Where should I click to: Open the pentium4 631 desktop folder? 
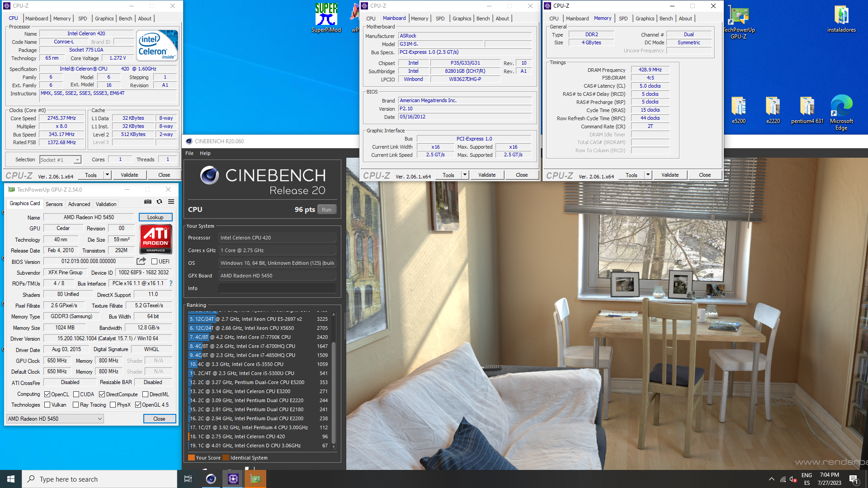[x=807, y=110]
